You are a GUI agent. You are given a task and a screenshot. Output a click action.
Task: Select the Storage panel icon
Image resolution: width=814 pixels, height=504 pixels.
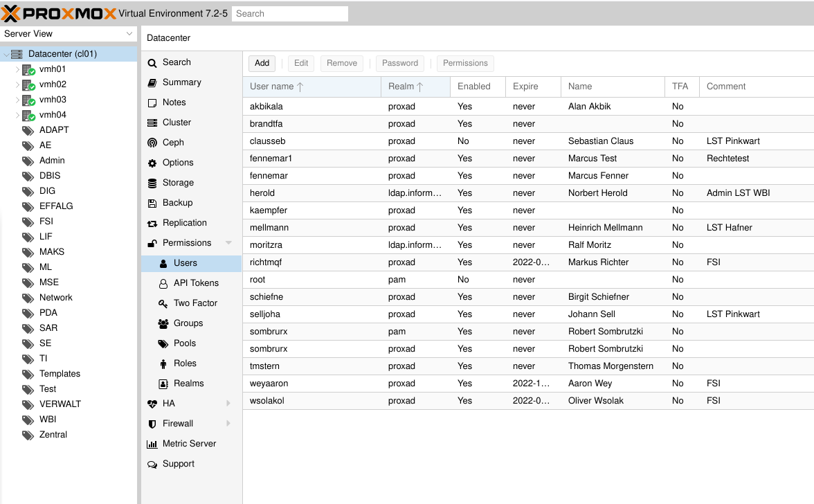pyautogui.click(x=152, y=183)
